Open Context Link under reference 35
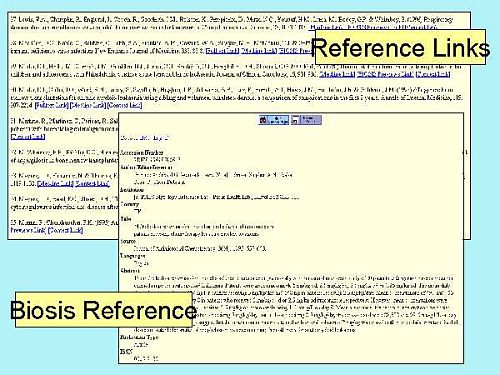The height and width of the screenshot is (375, 500). pos(65,230)
